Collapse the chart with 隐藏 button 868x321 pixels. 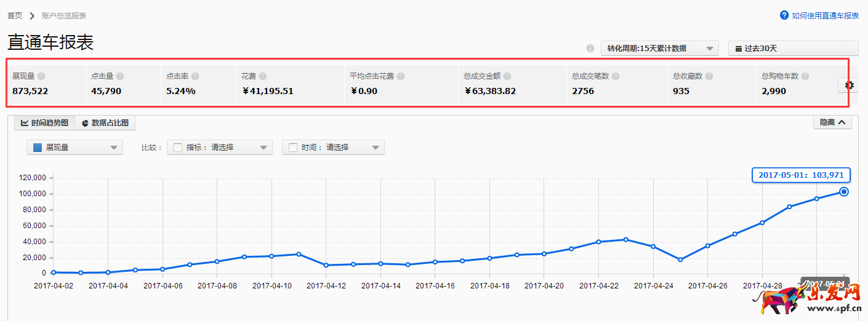point(832,122)
